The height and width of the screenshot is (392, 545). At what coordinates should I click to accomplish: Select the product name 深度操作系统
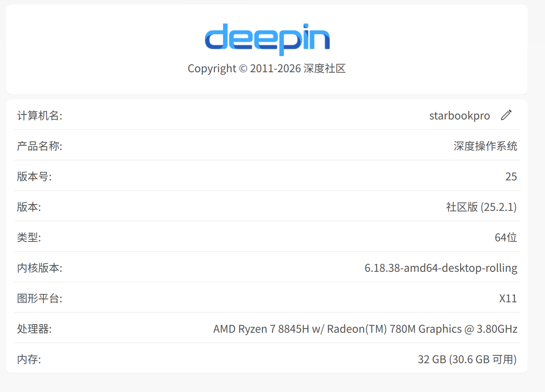pos(485,146)
